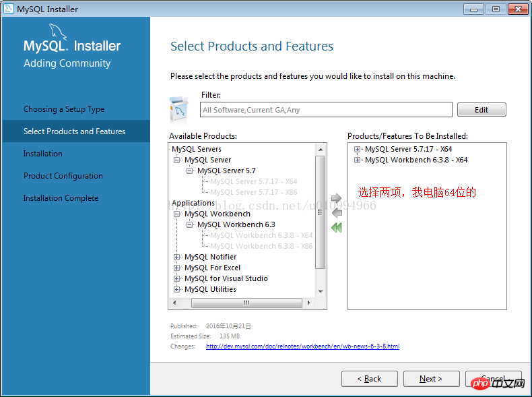
Task: Click the Edit filter button
Action: pyautogui.click(x=481, y=110)
